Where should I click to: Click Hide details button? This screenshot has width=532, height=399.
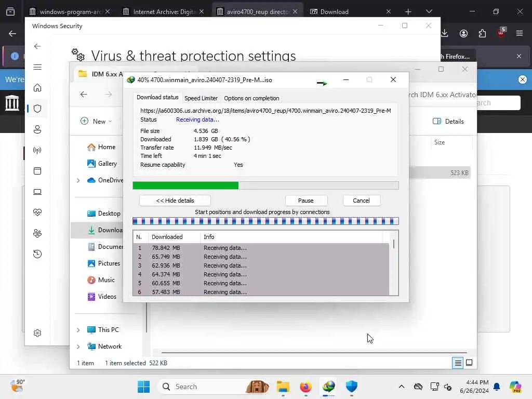(175, 201)
